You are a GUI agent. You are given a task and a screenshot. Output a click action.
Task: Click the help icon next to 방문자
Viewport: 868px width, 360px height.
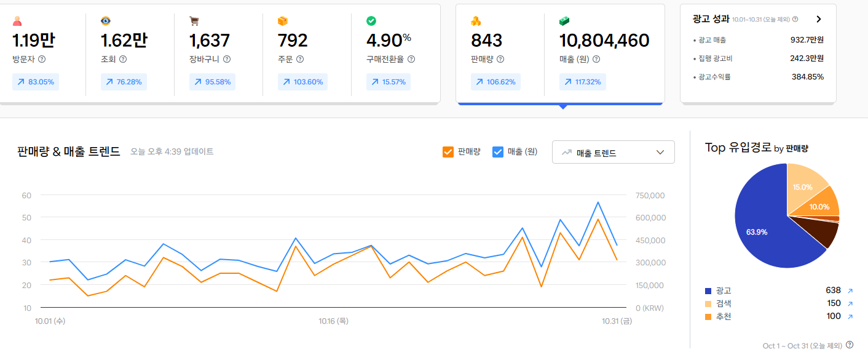[42, 60]
